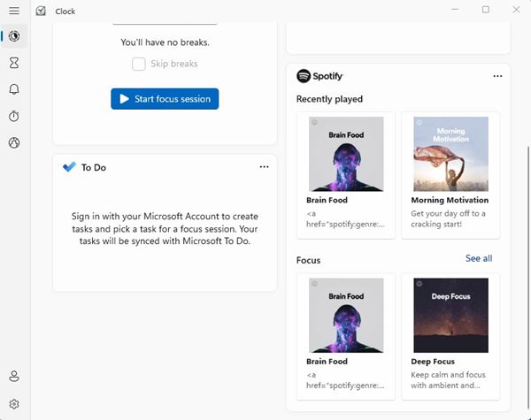Open Clock settings gear
Viewport: 531px width, 420px height.
[14, 404]
